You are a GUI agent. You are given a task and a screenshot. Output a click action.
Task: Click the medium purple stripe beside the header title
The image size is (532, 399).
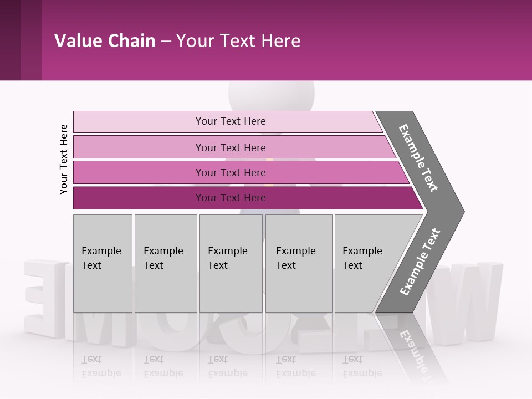tap(31, 40)
